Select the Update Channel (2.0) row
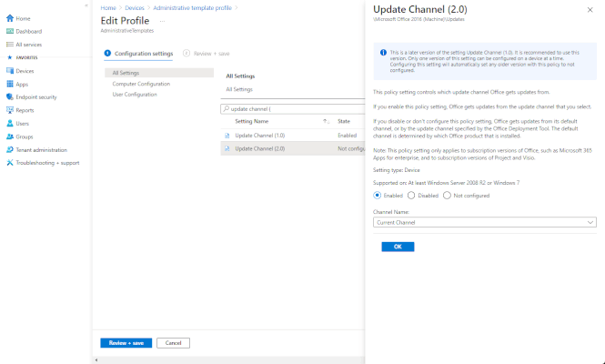The height and width of the screenshot is (364, 605). point(293,148)
